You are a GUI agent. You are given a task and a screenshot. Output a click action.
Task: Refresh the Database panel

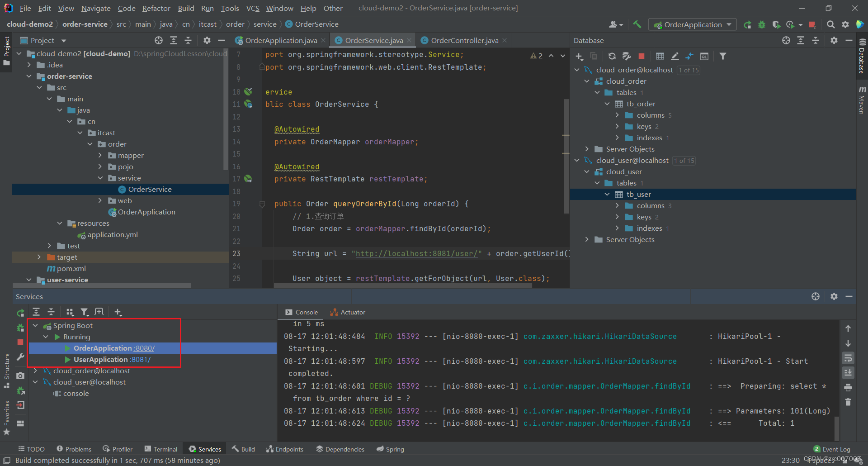(x=612, y=56)
